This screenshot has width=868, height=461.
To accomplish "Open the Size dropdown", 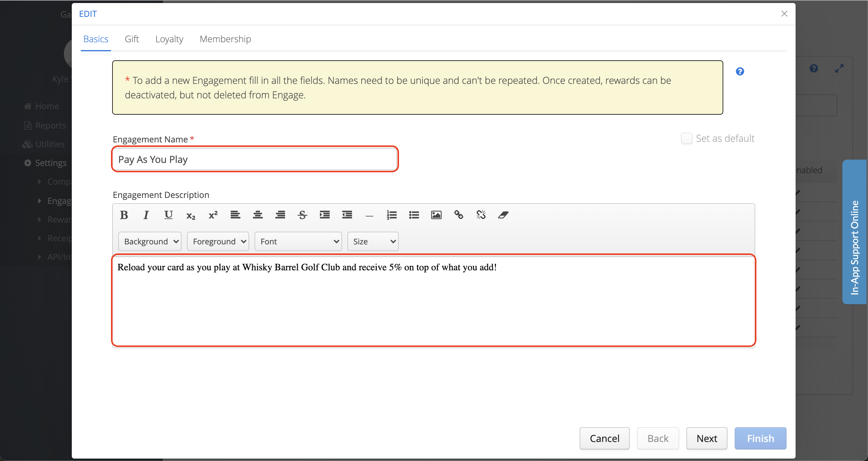I will pyautogui.click(x=373, y=241).
